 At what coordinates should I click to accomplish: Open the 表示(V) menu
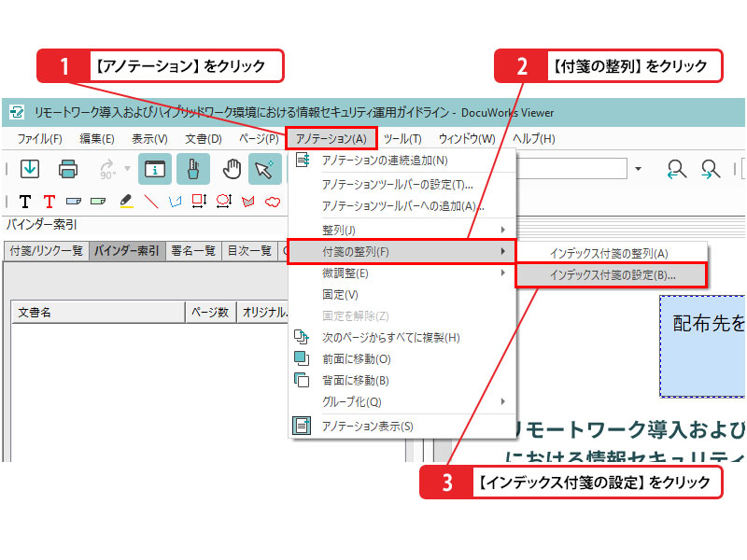[149, 138]
